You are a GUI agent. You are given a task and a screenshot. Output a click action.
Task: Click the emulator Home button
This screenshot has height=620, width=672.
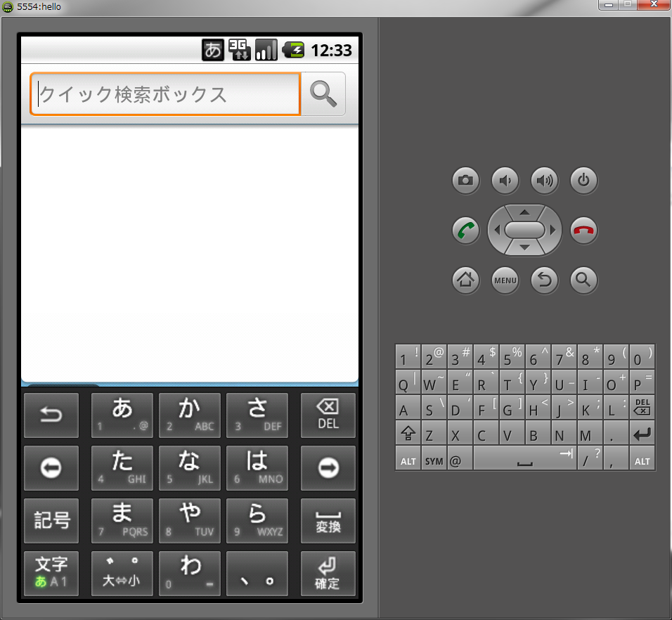pos(466,280)
